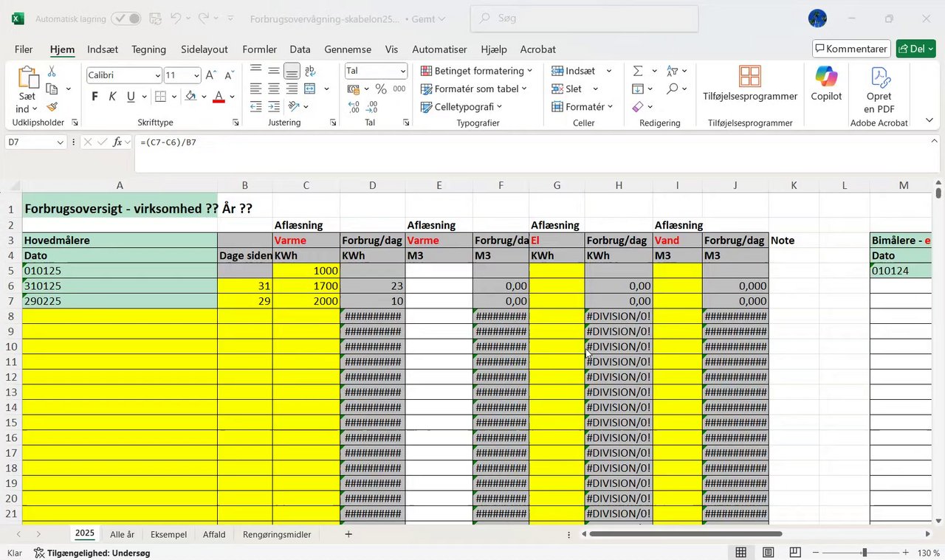This screenshot has width=945, height=560.
Task: Expand the Betinget formatering menu
Action: [x=476, y=71]
